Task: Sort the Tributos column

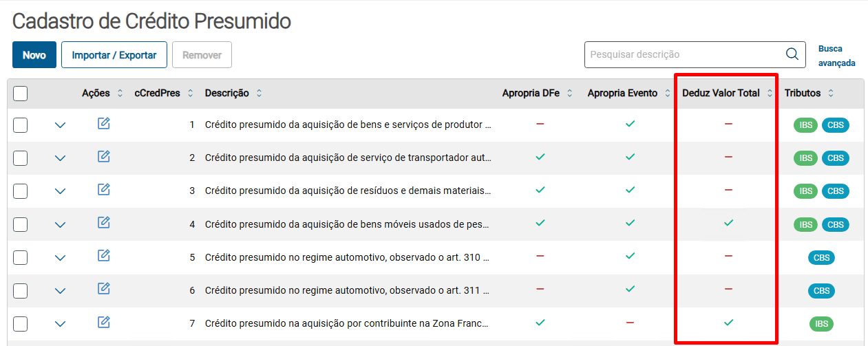Action: pyautogui.click(x=831, y=94)
